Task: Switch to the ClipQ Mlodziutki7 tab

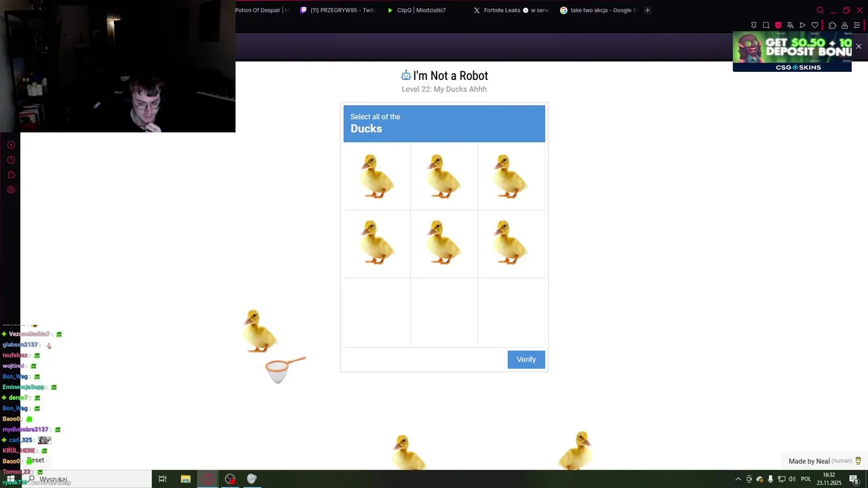Action: [x=416, y=10]
